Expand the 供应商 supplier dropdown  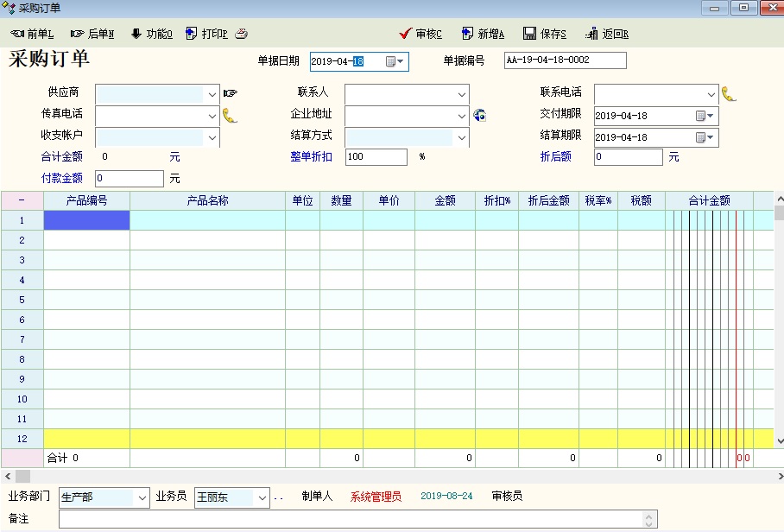(212, 93)
